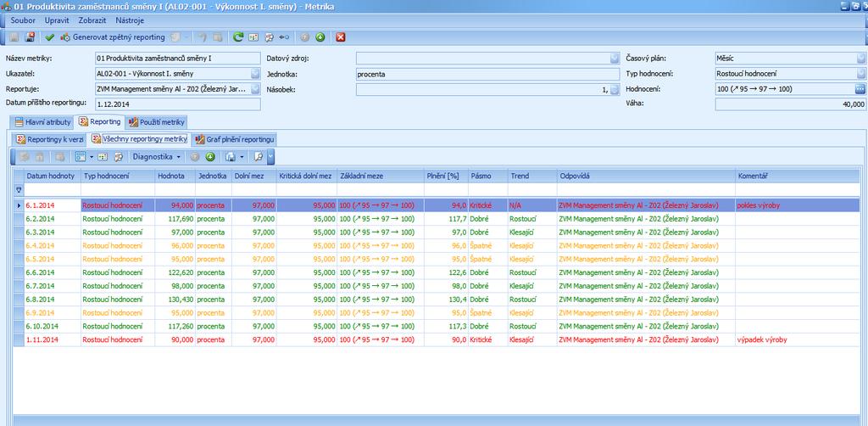The width and height of the screenshot is (868, 426).
Task: Click the magnifier search icon at the reporting toolbar's end
Action: tap(258, 157)
